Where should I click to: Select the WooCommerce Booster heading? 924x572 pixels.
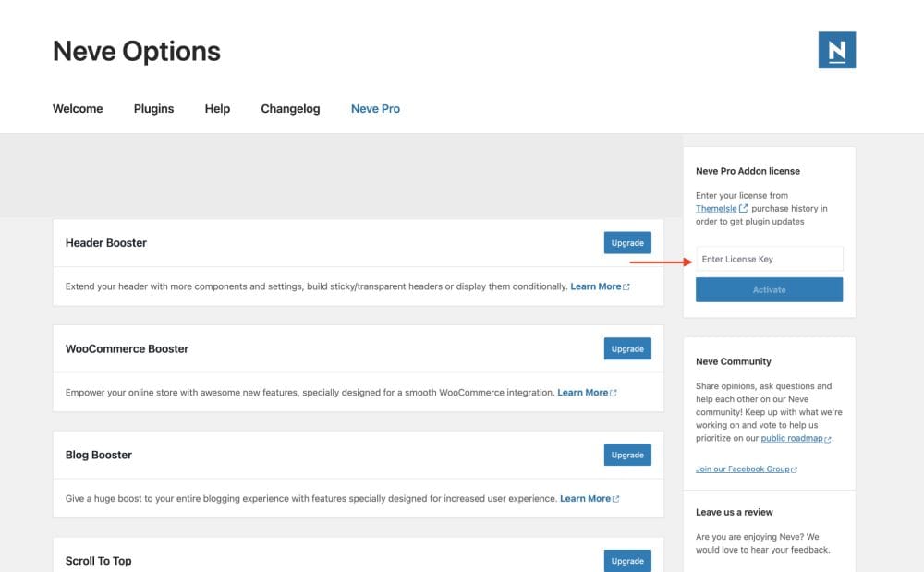pos(127,348)
